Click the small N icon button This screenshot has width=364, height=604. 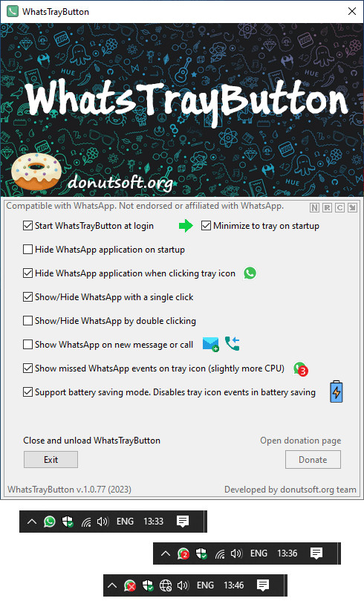tap(314, 207)
